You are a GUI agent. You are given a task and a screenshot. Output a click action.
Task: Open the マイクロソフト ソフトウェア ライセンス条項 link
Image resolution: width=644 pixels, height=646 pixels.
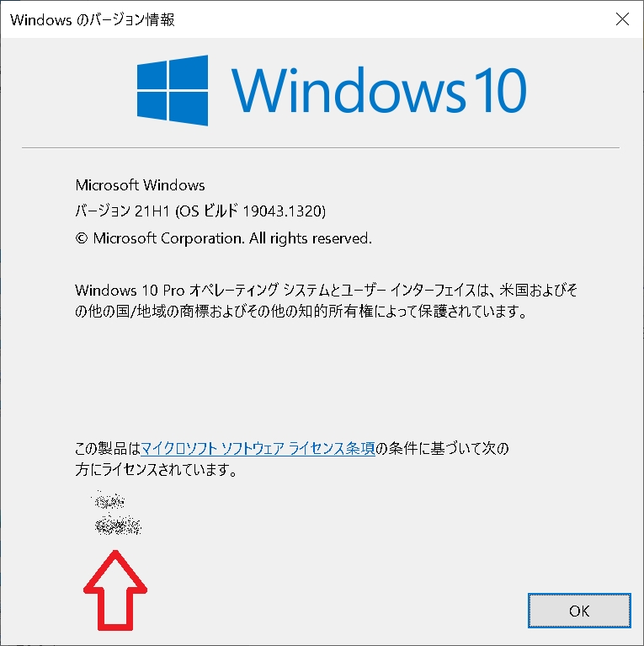coord(258,448)
